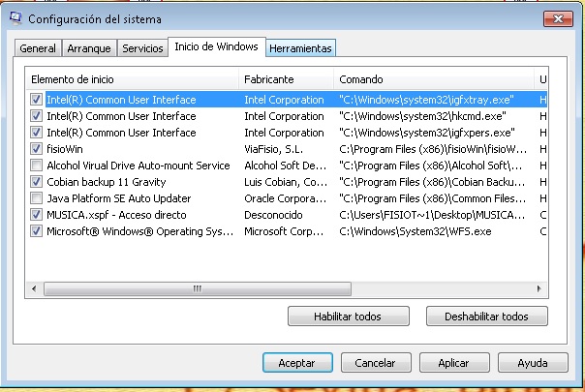Viewport: 585px width, 392px height.
Task: Uncheck Microsoft Windows Operating Sys... item
Action: [x=36, y=231]
